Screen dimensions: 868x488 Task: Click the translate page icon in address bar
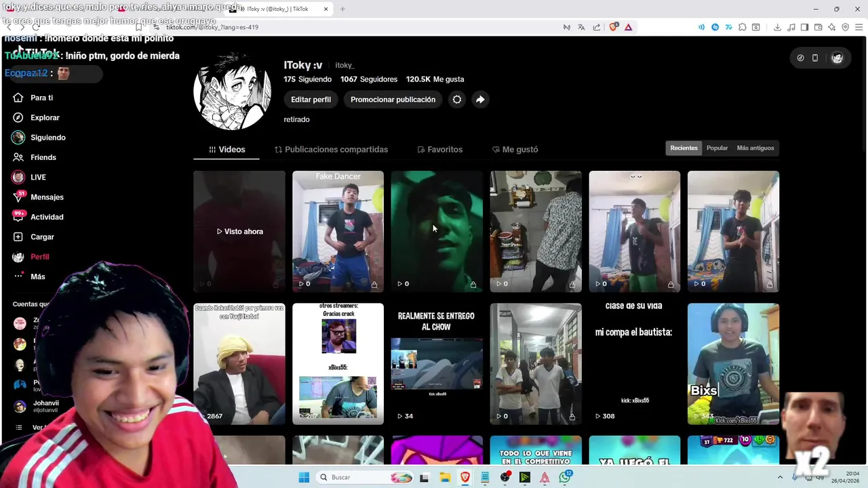tap(581, 27)
